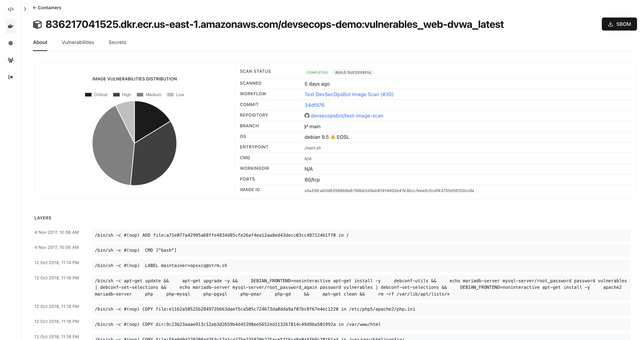644x340 pixels.
Task: Click the container cube icon beside image name
Action: 37,24
